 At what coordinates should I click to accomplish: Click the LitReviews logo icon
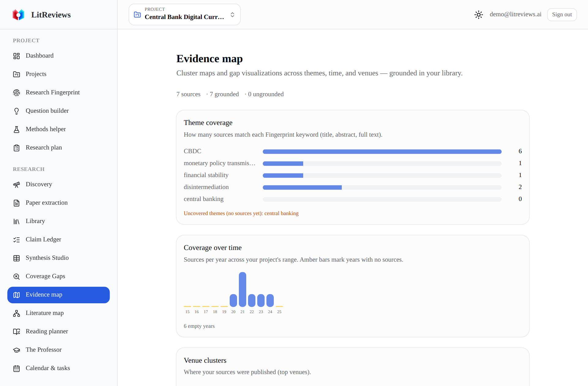click(18, 15)
